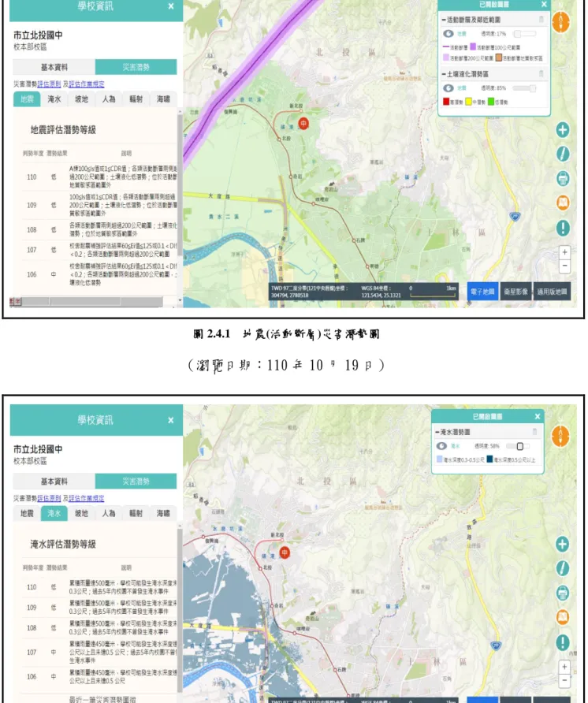Delete the 淹水潛勢圖 layer with its trash icon

coord(534,432)
